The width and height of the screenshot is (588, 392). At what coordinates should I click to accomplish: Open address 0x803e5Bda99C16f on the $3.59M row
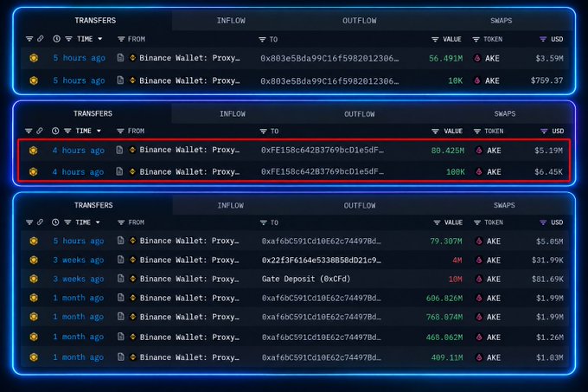pyautogui.click(x=329, y=58)
